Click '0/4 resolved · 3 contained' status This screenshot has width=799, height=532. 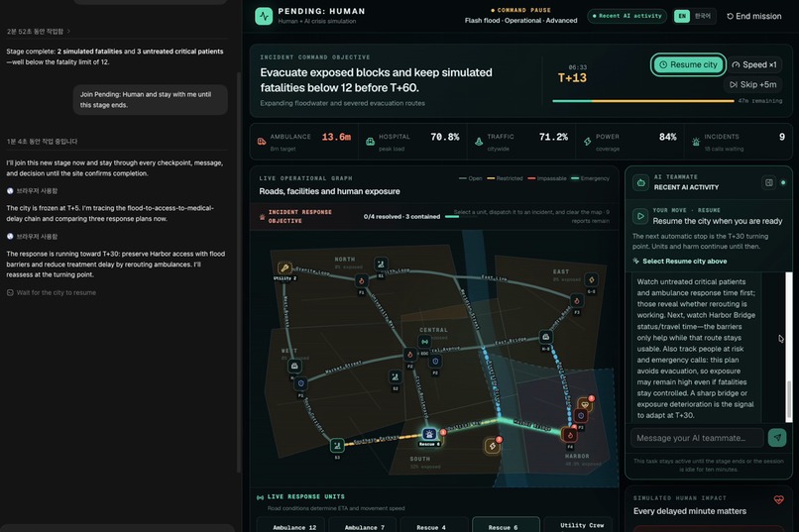(x=401, y=217)
